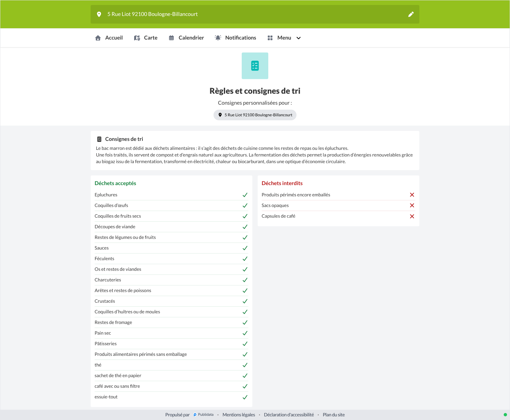
Task: Click the Coquilles d'huîtres ou de moules text
Action: 127,312
